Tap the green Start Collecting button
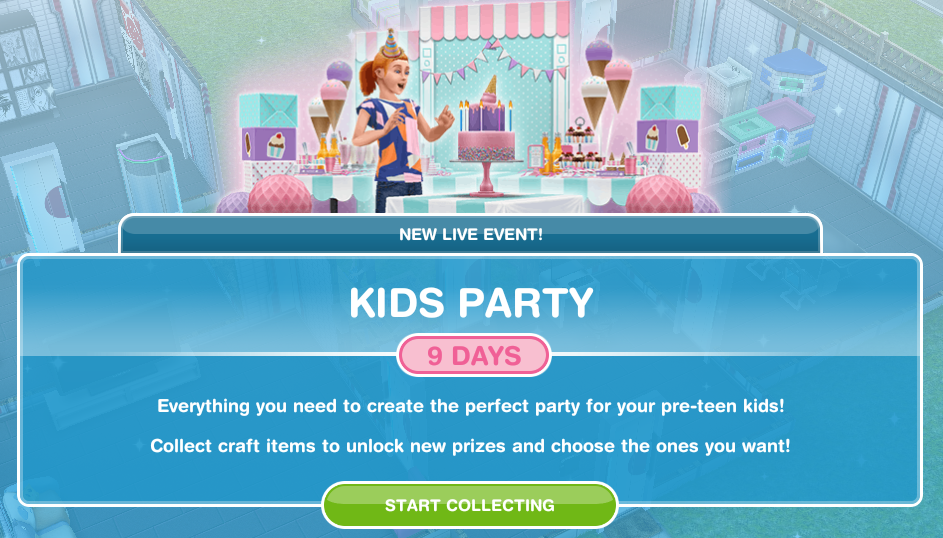943x538 pixels. pos(470,505)
